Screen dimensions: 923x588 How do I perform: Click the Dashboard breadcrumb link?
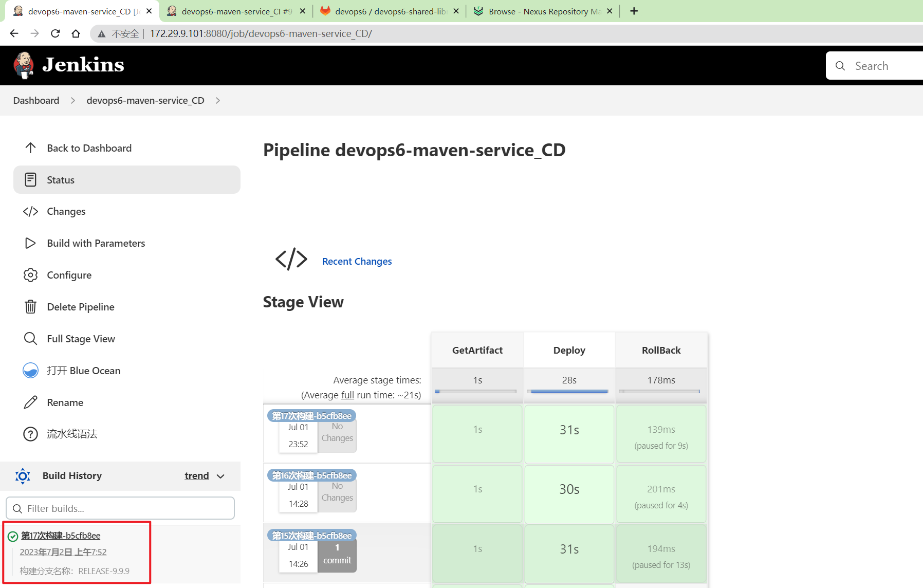tap(36, 101)
